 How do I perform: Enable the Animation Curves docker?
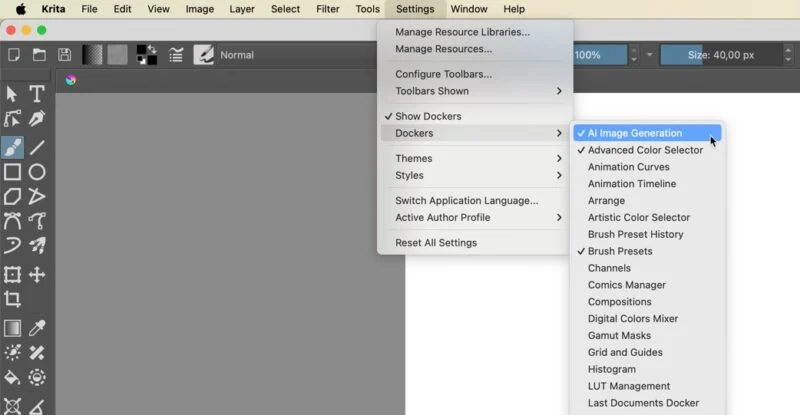[647, 167]
